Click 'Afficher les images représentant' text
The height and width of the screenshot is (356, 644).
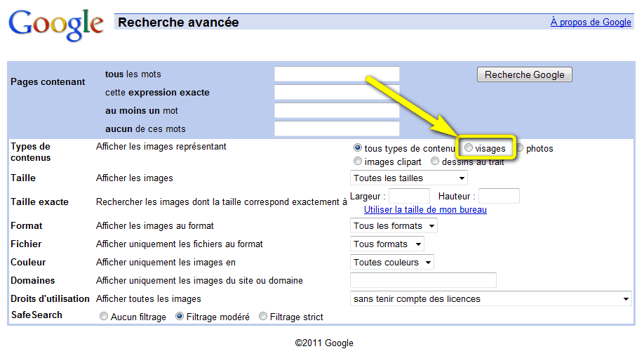click(x=161, y=147)
